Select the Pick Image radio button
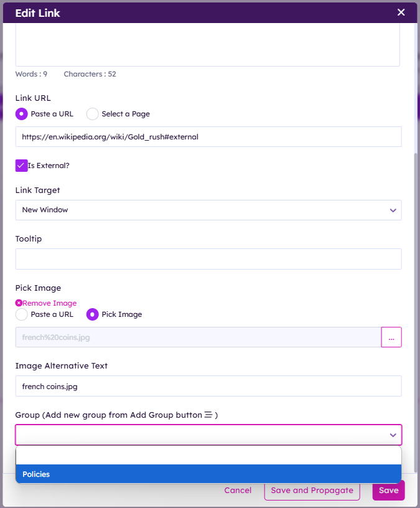Viewport: 420px width, 508px height. [x=93, y=314]
